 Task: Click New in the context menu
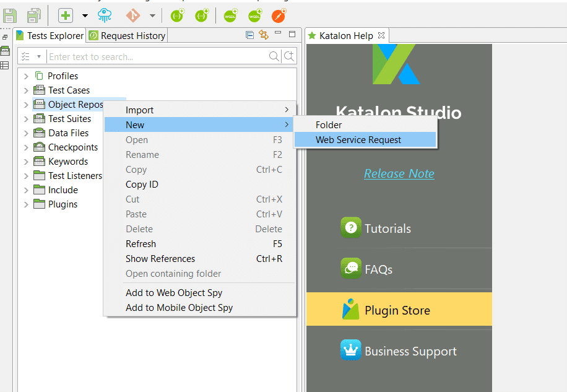click(x=199, y=124)
